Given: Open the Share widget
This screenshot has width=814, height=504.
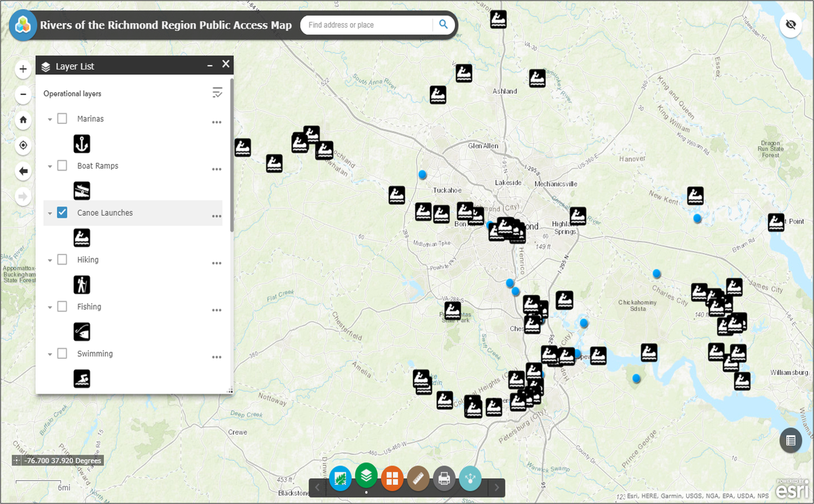Looking at the screenshot, I should pyautogui.click(x=470, y=478).
